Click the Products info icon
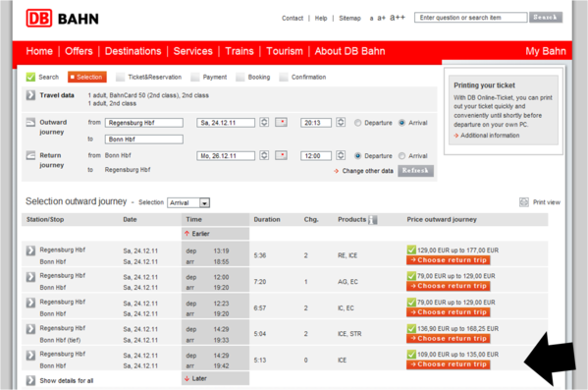 pyautogui.click(x=373, y=220)
